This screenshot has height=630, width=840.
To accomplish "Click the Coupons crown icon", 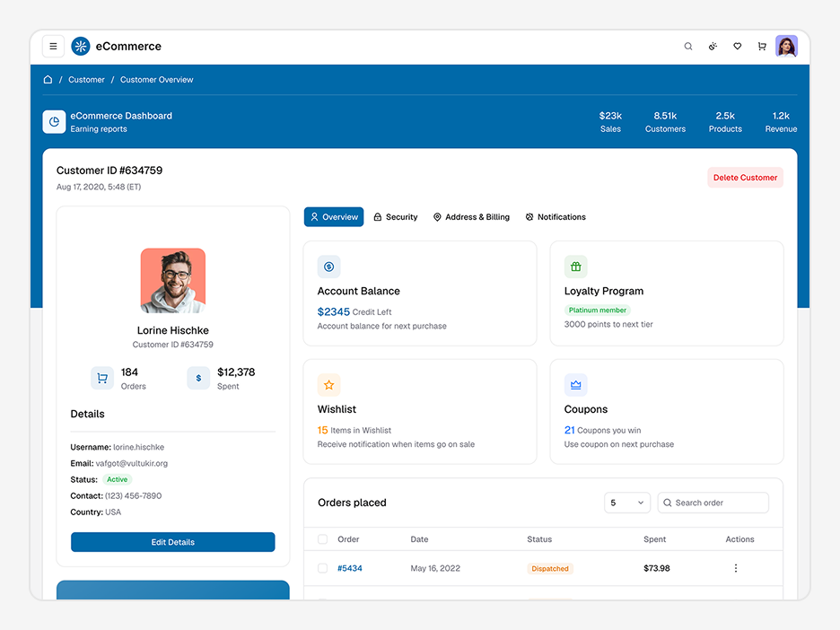I will (576, 385).
